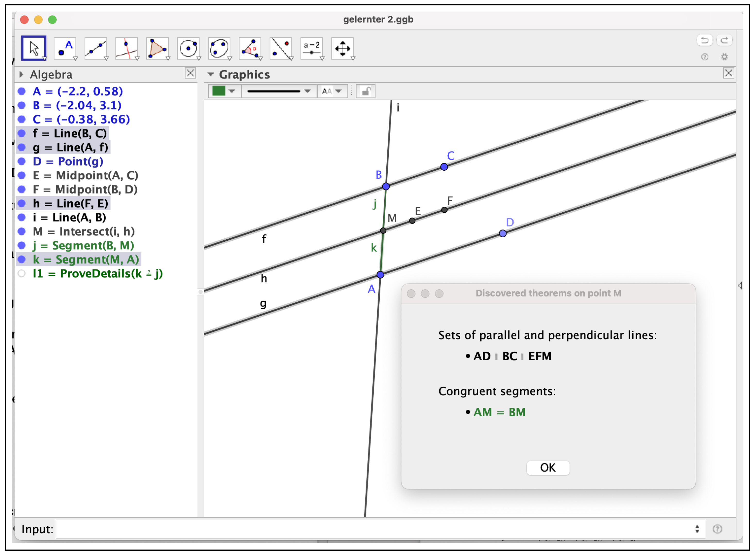Image resolution: width=756 pixels, height=557 pixels.
Task: Pick the Circle with Center tool
Action: (x=188, y=48)
